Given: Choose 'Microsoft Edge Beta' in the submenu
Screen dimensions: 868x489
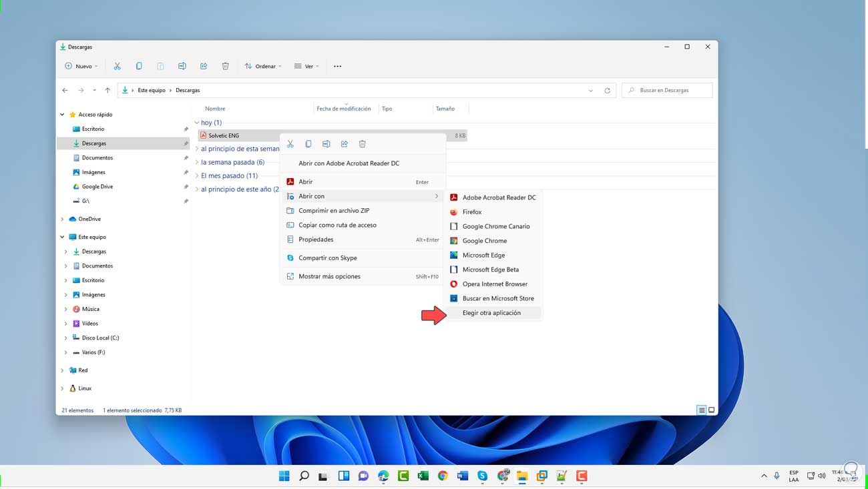Looking at the screenshot, I should [494, 270].
